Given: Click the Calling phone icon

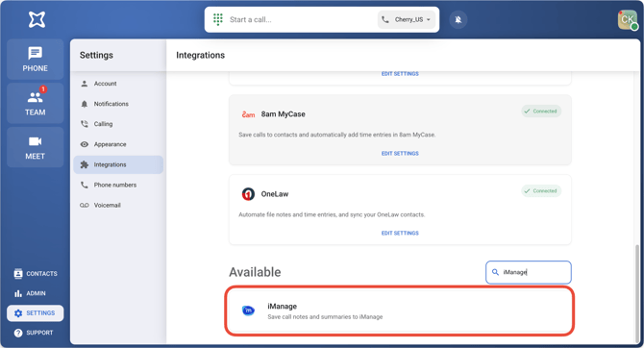Looking at the screenshot, I should (x=85, y=124).
